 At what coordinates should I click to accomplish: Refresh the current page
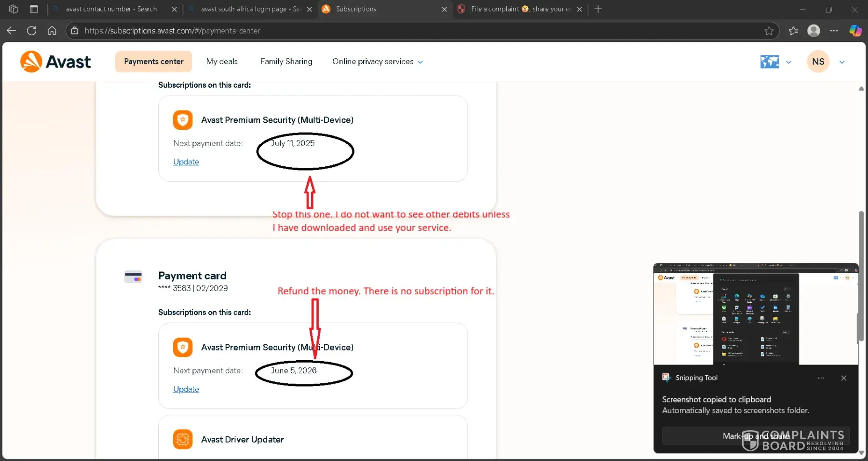pyautogui.click(x=32, y=31)
